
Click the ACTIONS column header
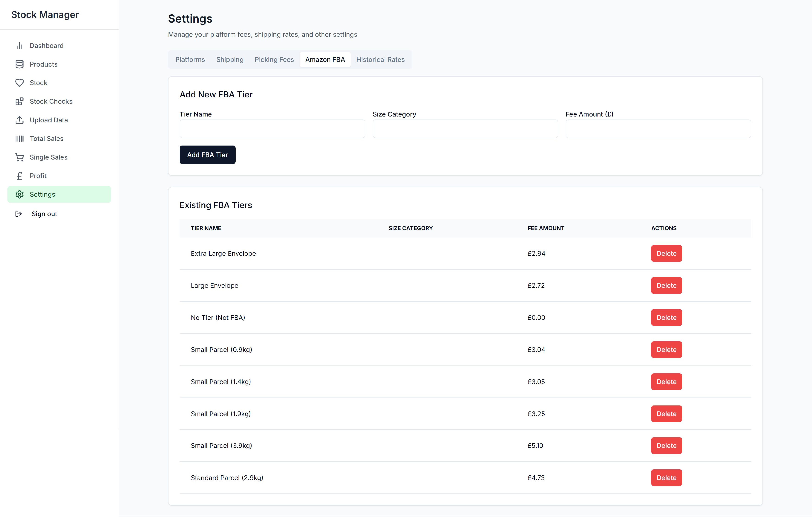click(x=664, y=228)
